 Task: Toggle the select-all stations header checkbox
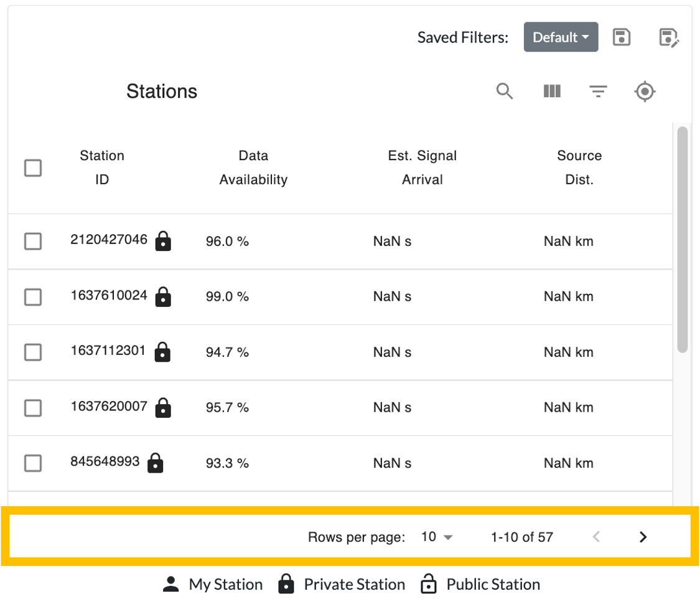click(x=33, y=168)
